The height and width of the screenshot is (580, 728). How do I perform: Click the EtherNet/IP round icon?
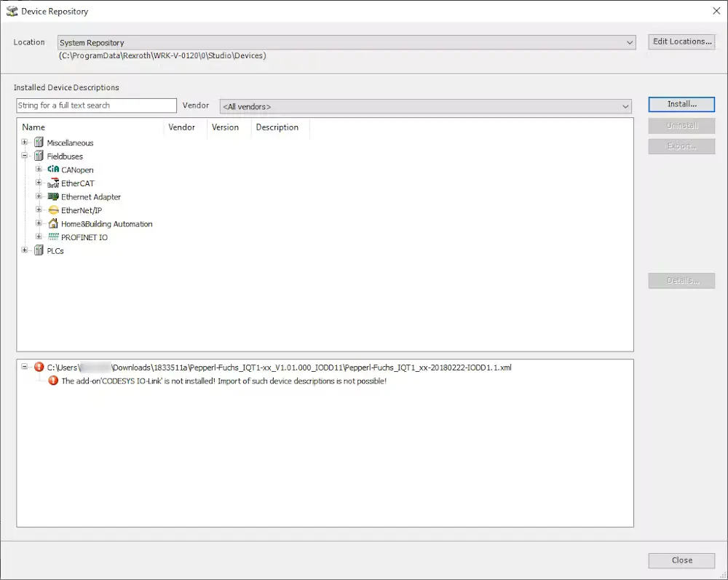(x=52, y=210)
